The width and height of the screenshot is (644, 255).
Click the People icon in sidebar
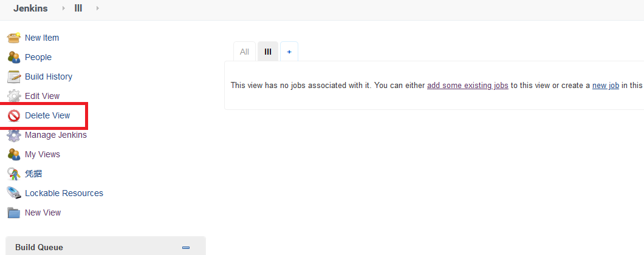coord(13,57)
